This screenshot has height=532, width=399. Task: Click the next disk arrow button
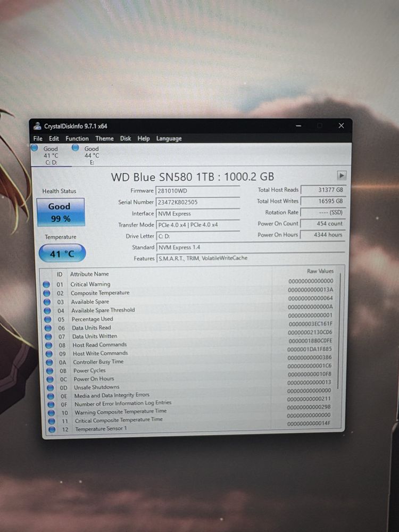pyautogui.click(x=342, y=176)
